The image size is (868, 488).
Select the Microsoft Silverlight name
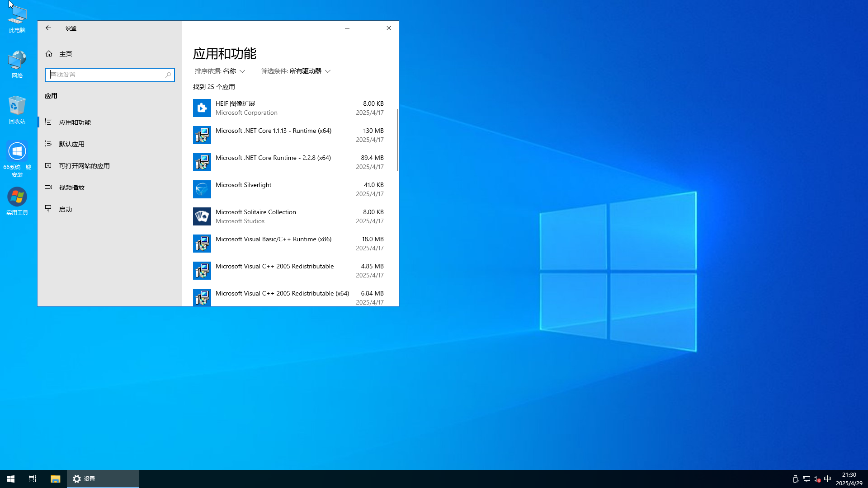243,185
